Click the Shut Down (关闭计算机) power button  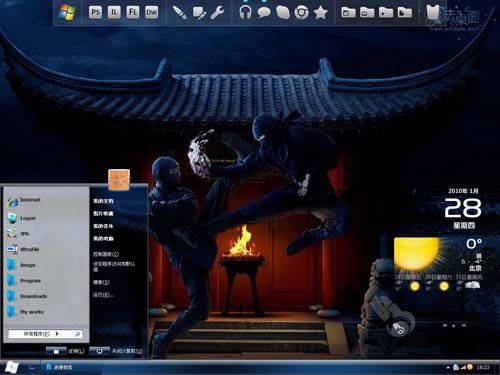pos(100,351)
